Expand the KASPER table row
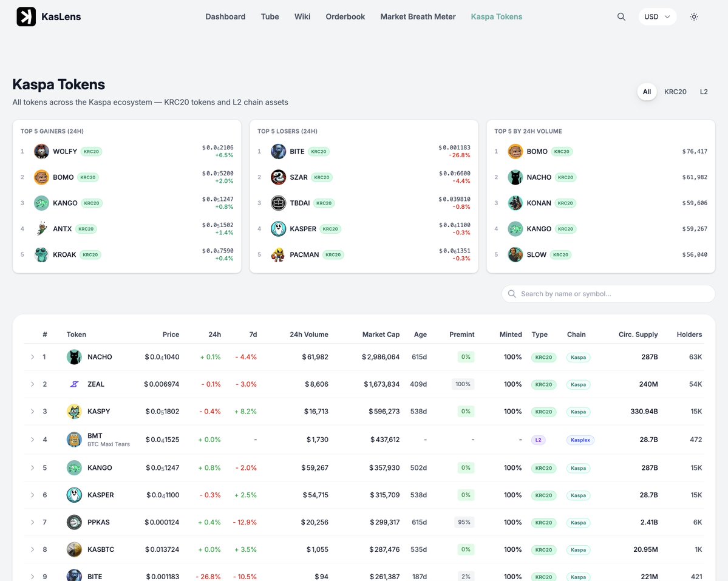Image resolution: width=728 pixels, height=581 pixels. pyautogui.click(x=33, y=495)
